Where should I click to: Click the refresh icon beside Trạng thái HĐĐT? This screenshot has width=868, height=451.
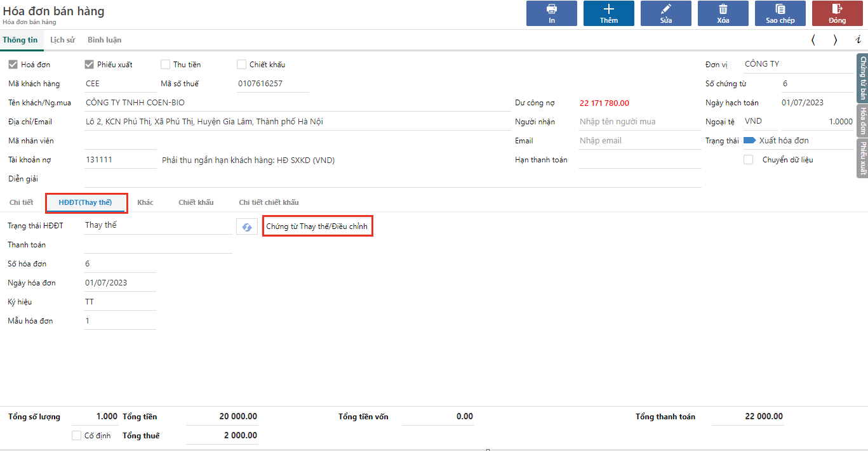[247, 226]
